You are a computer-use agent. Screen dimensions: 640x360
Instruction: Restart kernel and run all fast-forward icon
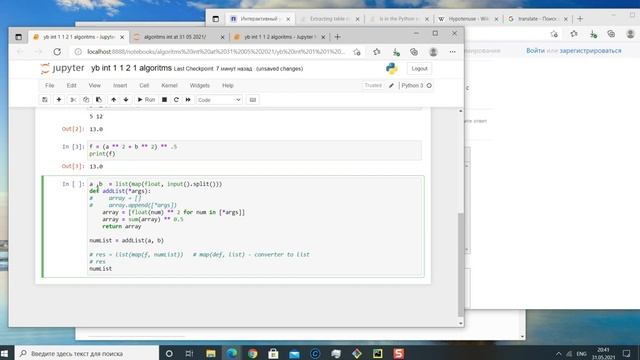click(188, 100)
